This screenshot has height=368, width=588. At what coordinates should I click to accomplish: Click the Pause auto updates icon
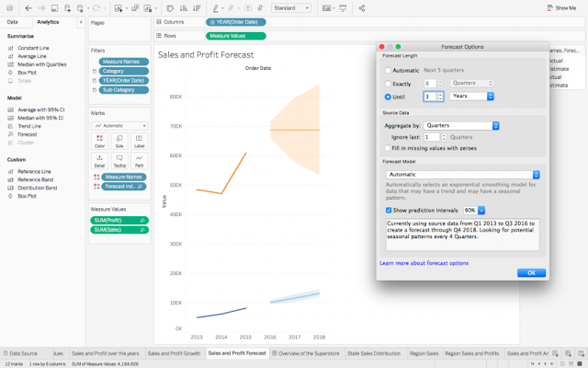80,8
